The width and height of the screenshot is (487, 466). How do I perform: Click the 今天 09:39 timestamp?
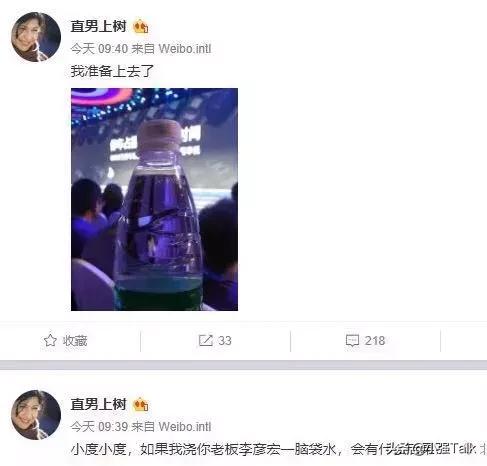[x=99, y=427]
